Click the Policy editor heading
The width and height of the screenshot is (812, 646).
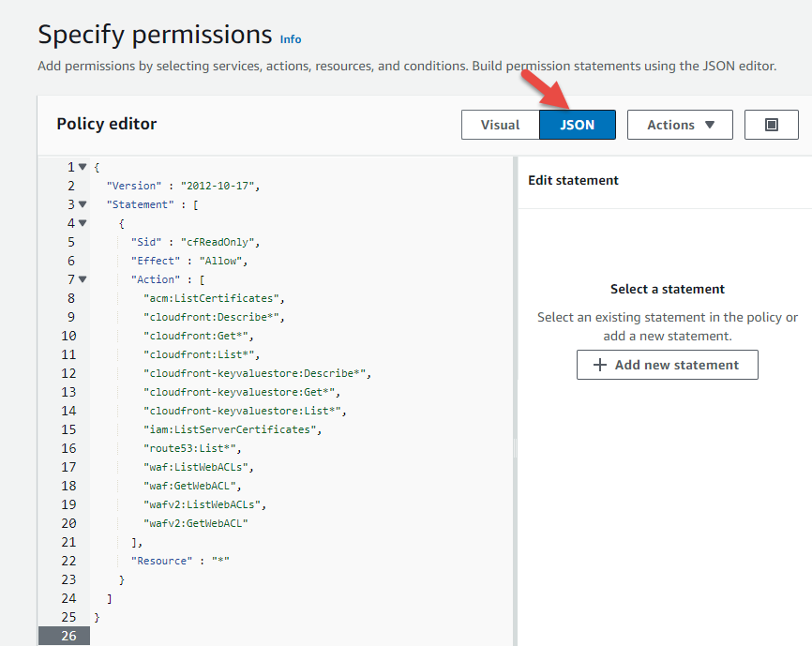[x=107, y=124]
